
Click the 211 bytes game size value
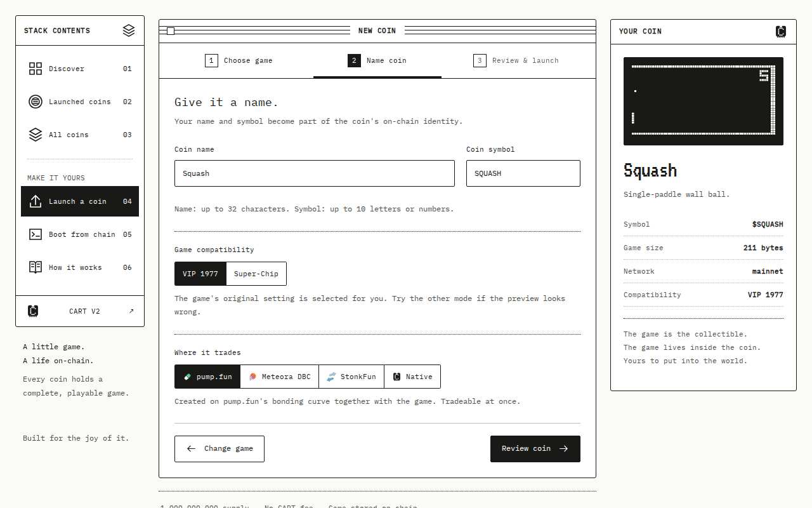(763, 248)
